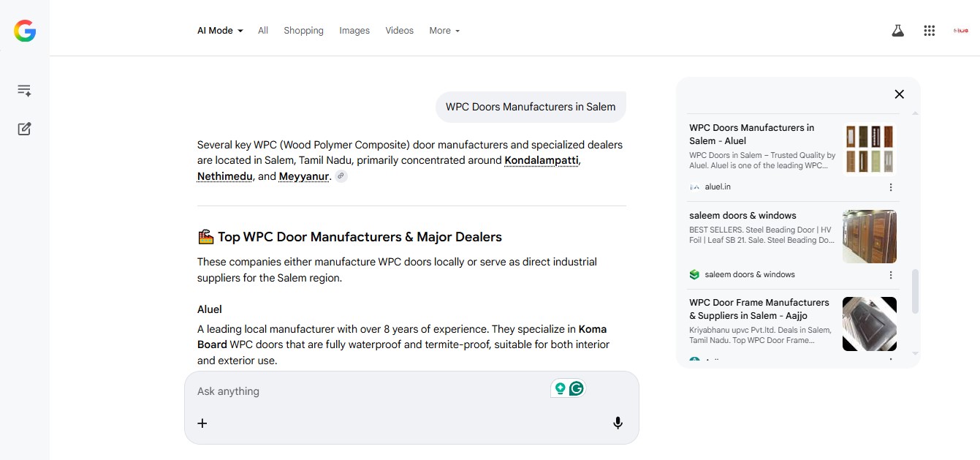Click the scrollbar down arrow in sources panel
The height and width of the screenshot is (460, 980).
(x=915, y=354)
